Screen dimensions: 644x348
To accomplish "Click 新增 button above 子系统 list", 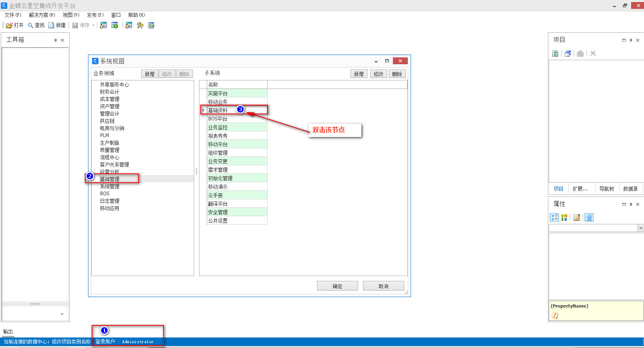I will click(x=359, y=74).
